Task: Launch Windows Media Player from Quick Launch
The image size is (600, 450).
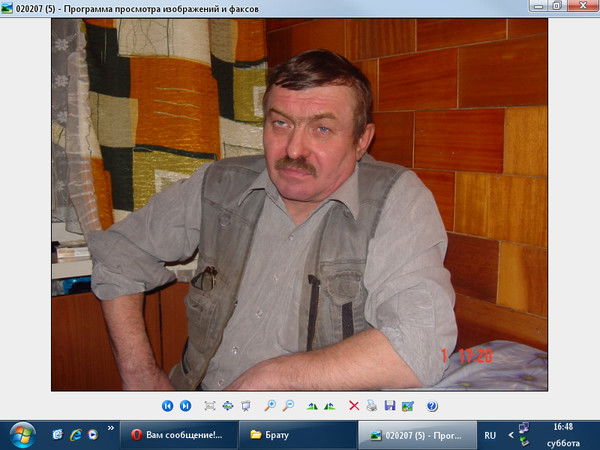Action: pos(93,434)
